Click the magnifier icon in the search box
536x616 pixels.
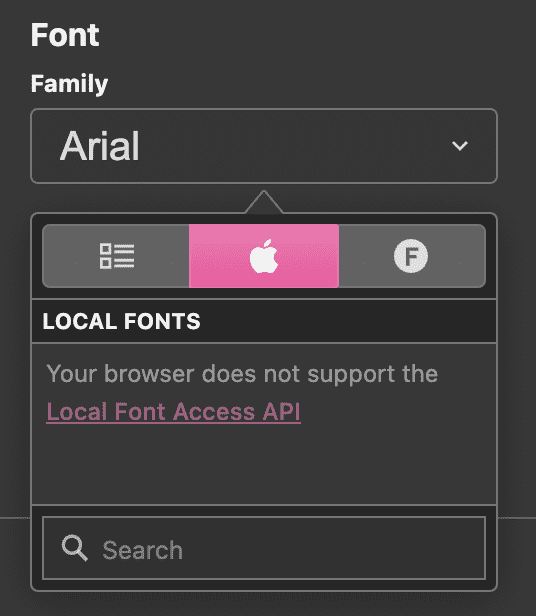point(74,548)
